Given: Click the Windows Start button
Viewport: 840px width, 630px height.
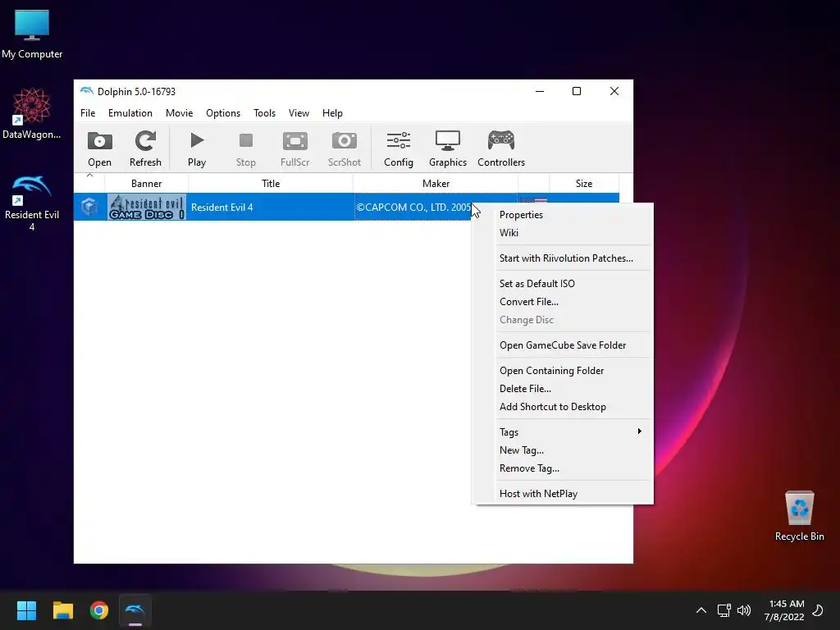Looking at the screenshot, I should [26, 610].
